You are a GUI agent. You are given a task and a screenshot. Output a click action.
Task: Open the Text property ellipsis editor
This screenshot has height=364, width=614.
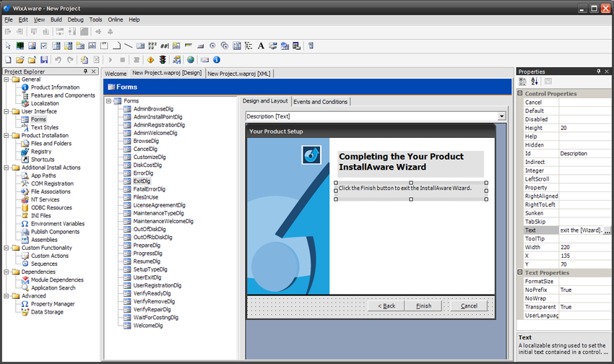(x=607, y=230)
